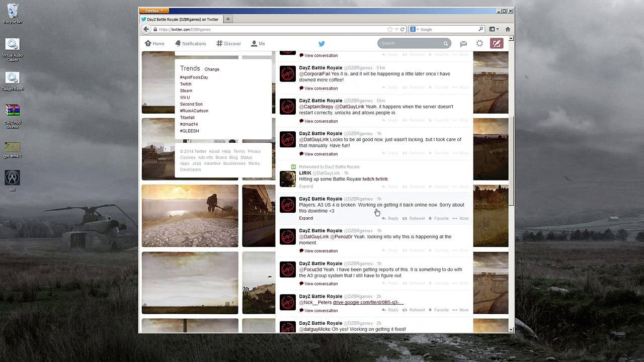
Task: Click the Twitter bird logo
Action: tap(321, 44)
